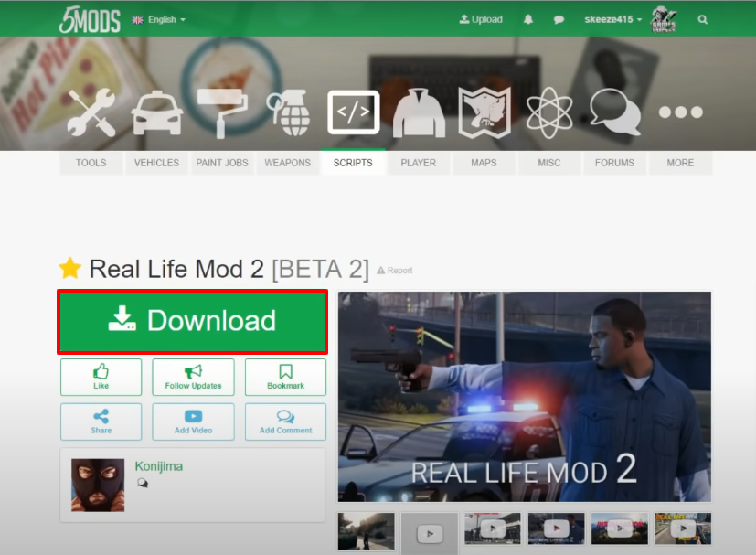Open messages speech bubble icon

coord(559,20)
